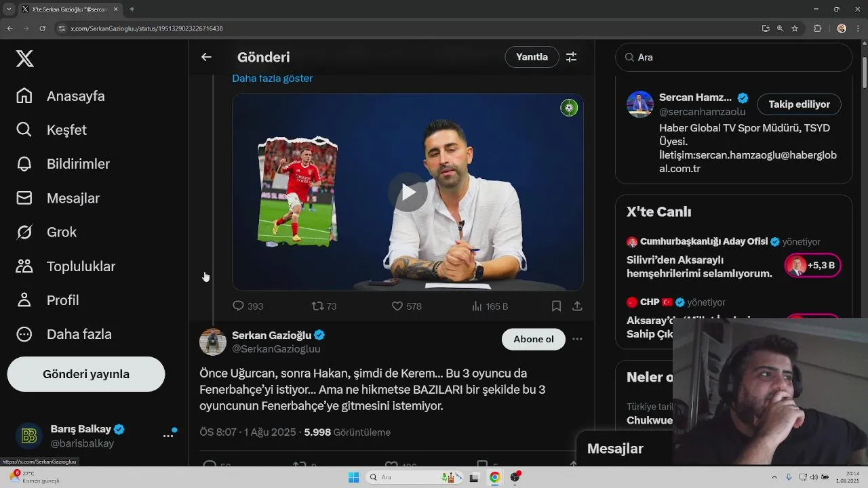Open Anasayfa from the sidebar
This screenshot has height=488, width=868.
click(x=61, y=96)
